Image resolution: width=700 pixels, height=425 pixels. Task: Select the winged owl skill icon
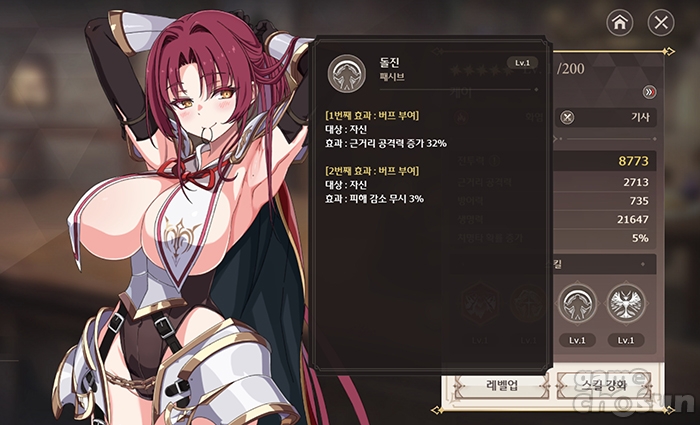click(626, 304)
